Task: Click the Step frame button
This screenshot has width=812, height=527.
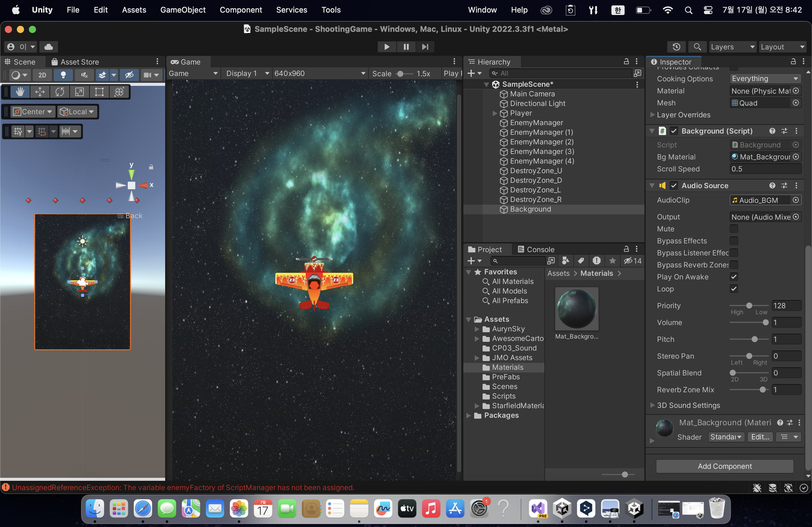Action: coord(425,47)
